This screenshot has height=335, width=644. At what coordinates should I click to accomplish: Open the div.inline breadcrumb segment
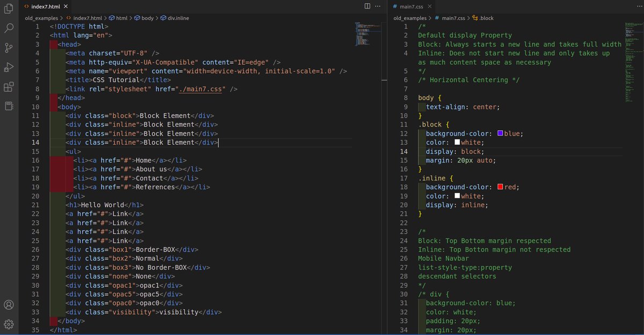tap(174, 18)
